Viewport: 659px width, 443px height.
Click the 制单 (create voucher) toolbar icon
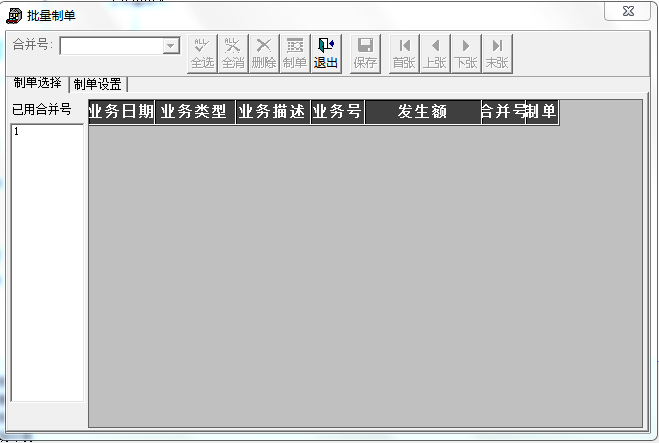295,53
